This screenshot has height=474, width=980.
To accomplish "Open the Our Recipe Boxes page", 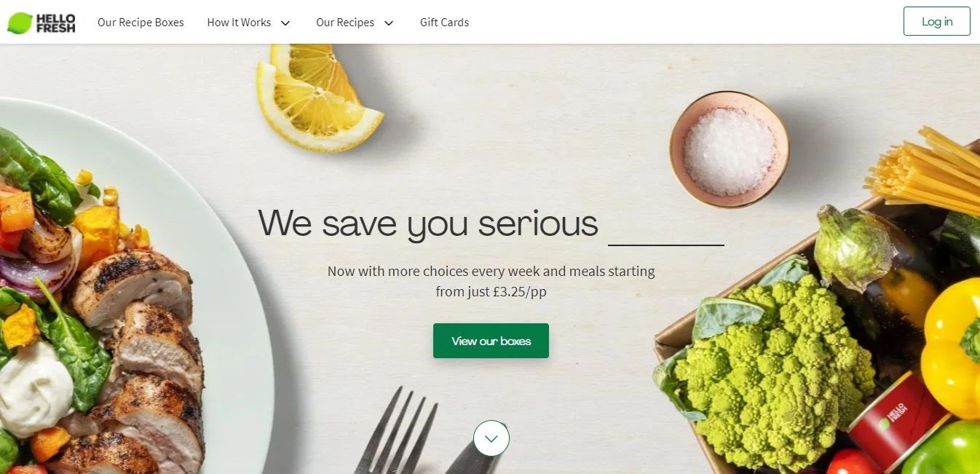I will click(x=141, y=23).
